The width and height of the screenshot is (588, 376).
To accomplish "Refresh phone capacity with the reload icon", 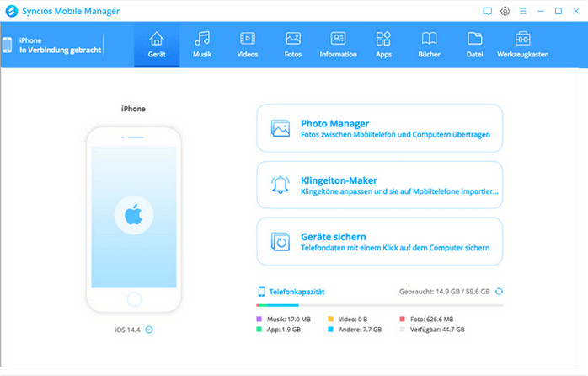I will point(499,292).
